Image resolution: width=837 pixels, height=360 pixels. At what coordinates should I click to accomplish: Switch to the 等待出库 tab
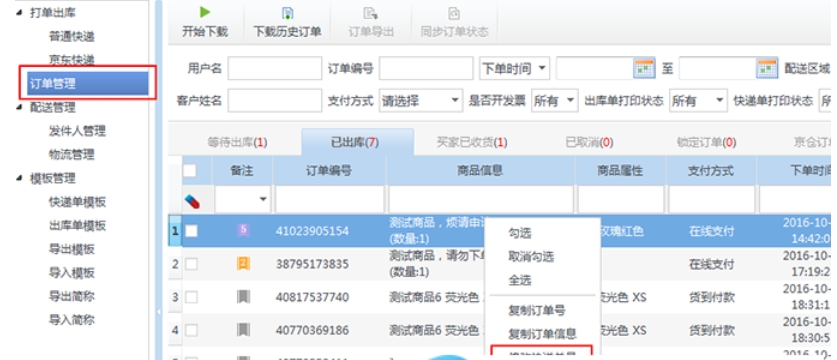(x=237, y=143)
